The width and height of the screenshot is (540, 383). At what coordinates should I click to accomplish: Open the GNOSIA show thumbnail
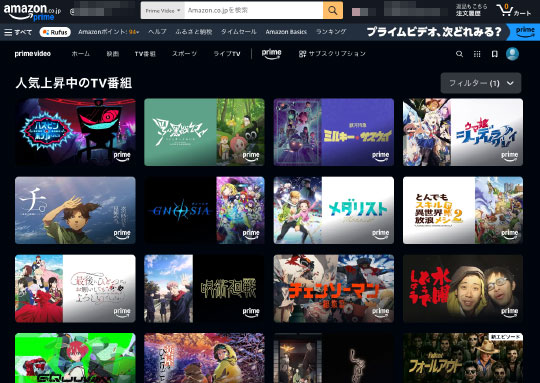pos(204,210)
